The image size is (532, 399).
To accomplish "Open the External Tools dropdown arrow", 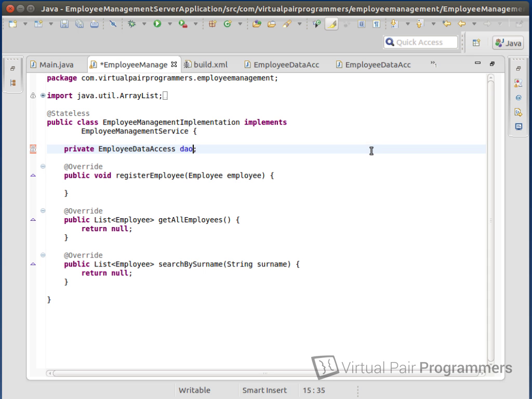I will (x=196, y=24).
